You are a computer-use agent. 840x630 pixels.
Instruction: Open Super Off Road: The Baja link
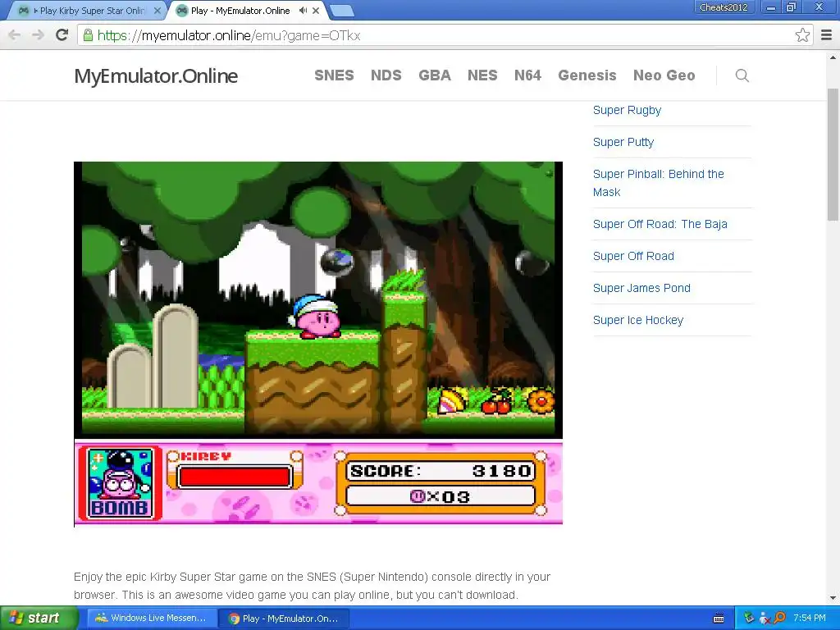[660, 224]
